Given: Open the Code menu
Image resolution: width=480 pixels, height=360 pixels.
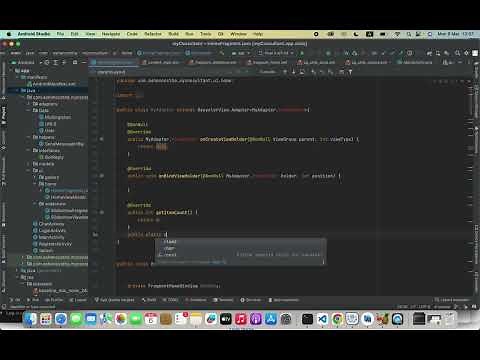Looking at the screenshot, I should (132, 34).
